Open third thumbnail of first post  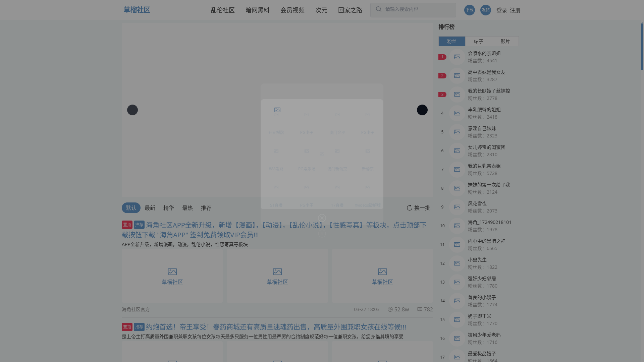pos(382,276)
